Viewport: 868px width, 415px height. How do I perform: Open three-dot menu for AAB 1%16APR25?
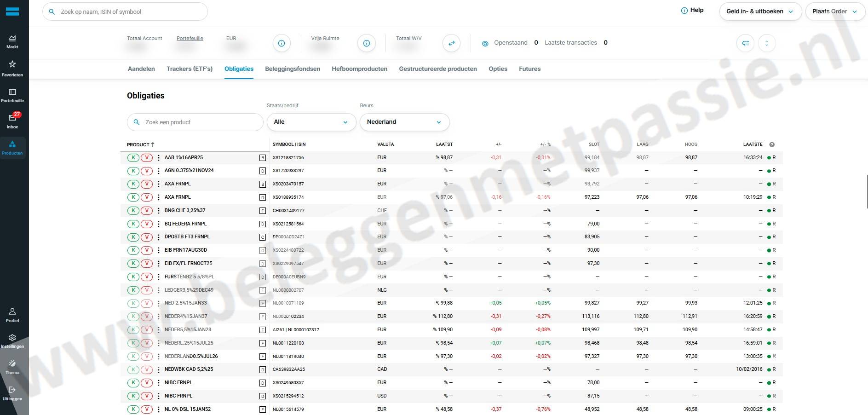coord(159,158)
